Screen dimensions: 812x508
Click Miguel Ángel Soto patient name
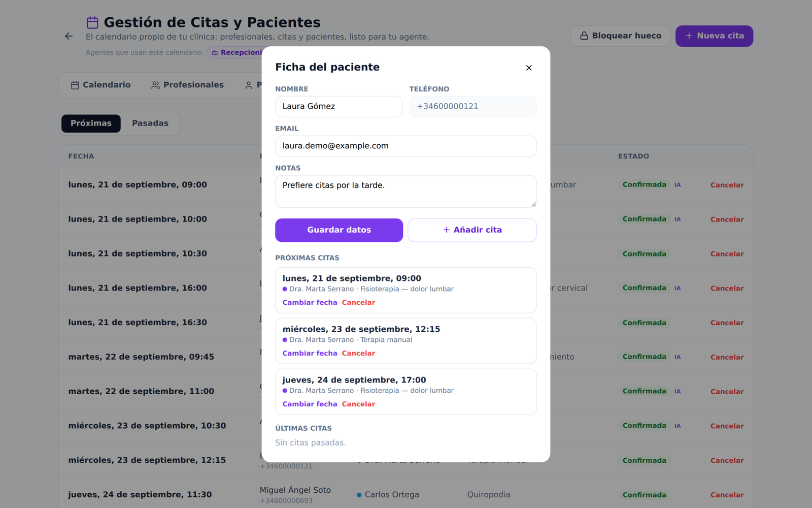(295, 490)
